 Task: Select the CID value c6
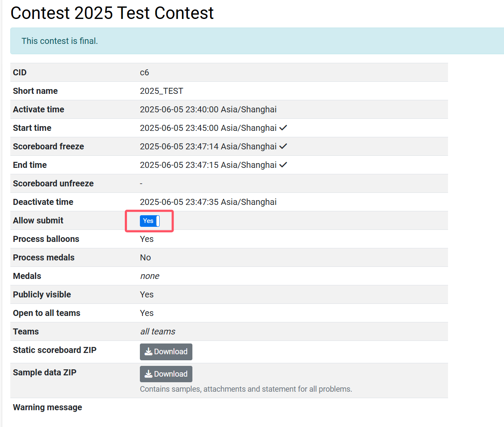click(144, 72)
